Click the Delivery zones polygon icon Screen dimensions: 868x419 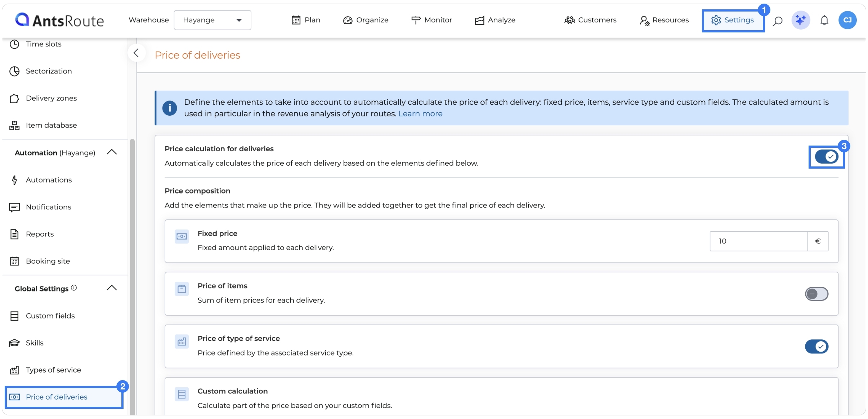(x=14, y=98)
